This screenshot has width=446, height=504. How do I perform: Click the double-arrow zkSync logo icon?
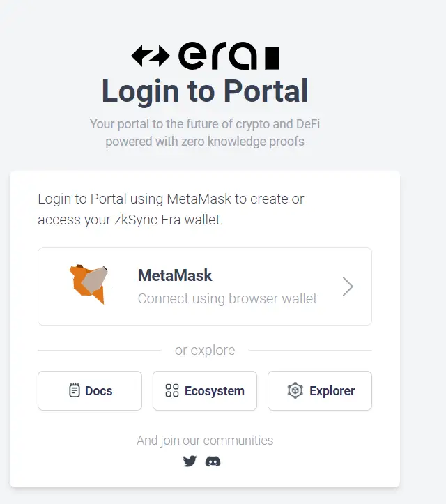151,56
